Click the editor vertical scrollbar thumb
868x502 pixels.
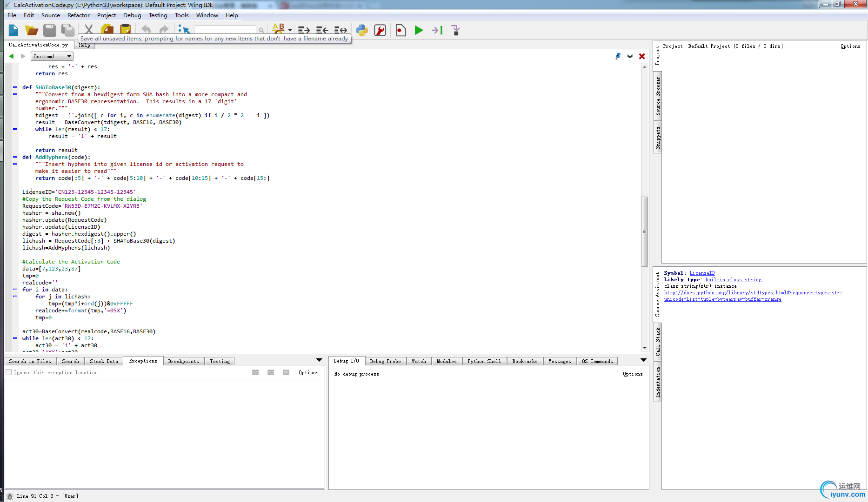[x=644, y=231]
